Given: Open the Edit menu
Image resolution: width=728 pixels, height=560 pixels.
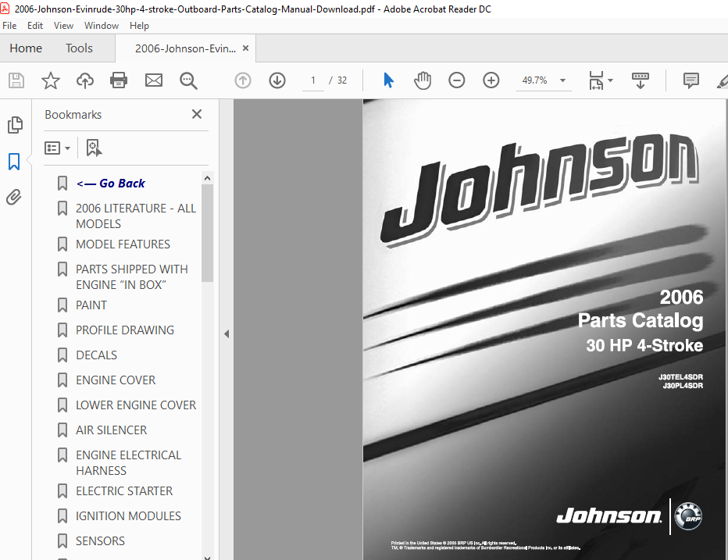Looking at the screenshot, I should pyautogui.click(x=35, y=26).
